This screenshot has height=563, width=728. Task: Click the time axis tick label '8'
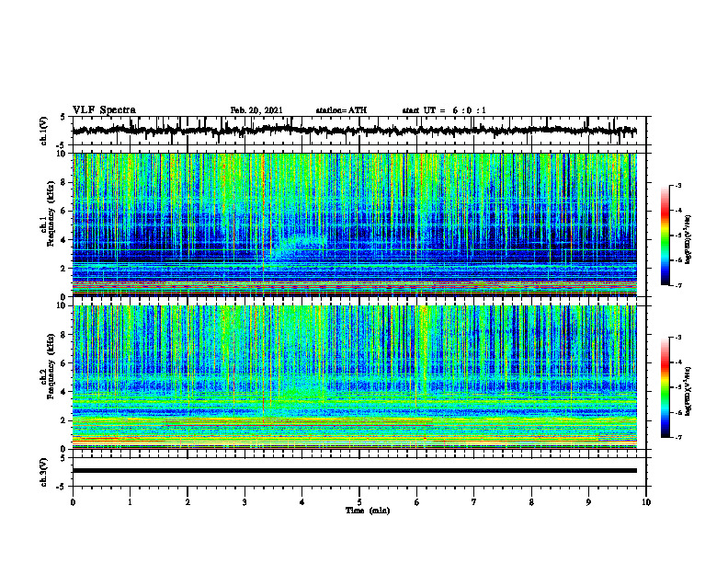pyautogui.click(x=531, y=502)
